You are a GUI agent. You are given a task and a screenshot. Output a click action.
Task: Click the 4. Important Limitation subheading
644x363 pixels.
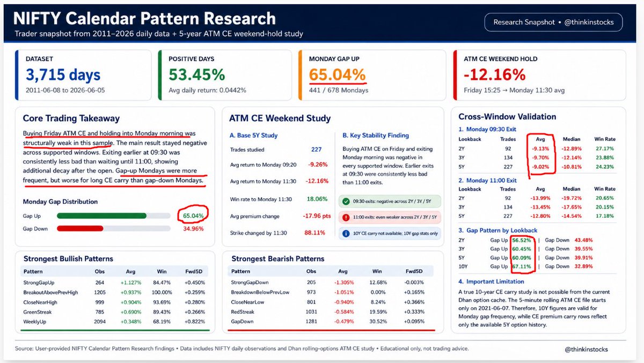tap(491, 281)
